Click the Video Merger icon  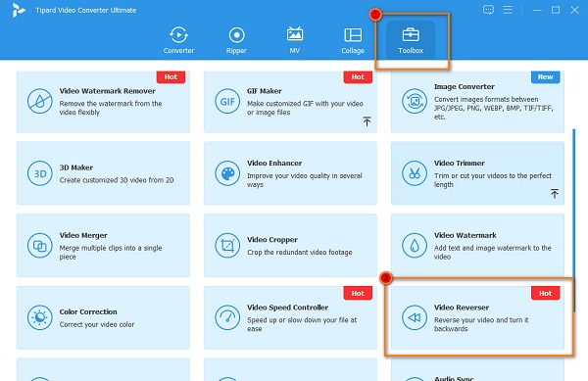40,246
